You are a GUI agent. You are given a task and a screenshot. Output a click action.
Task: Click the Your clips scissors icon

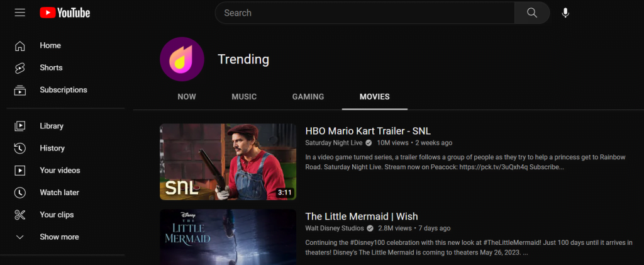click(19, 215)
